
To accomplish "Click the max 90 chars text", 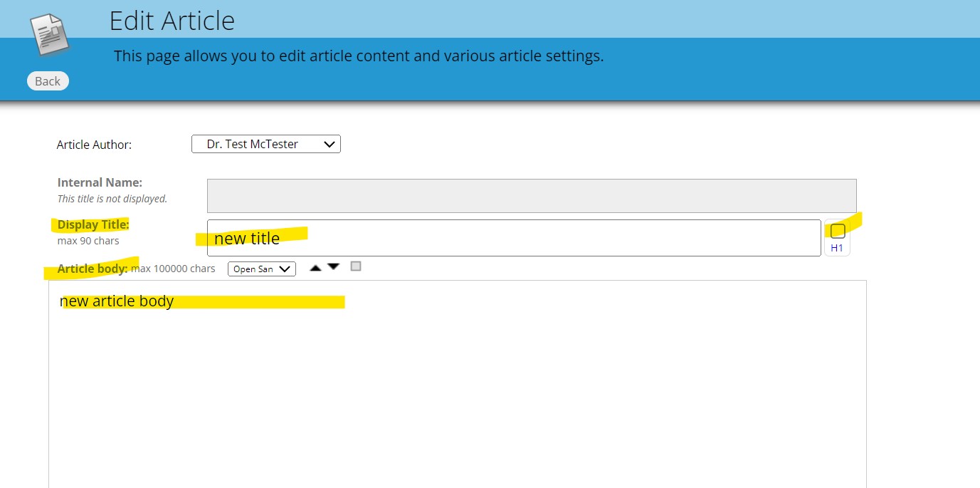I will [88, 241].
